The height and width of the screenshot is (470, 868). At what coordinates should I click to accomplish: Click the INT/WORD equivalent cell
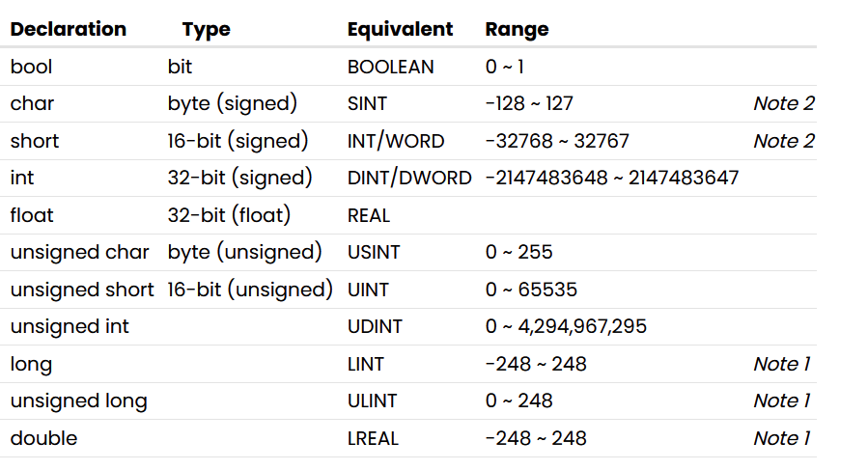point(396,141)
